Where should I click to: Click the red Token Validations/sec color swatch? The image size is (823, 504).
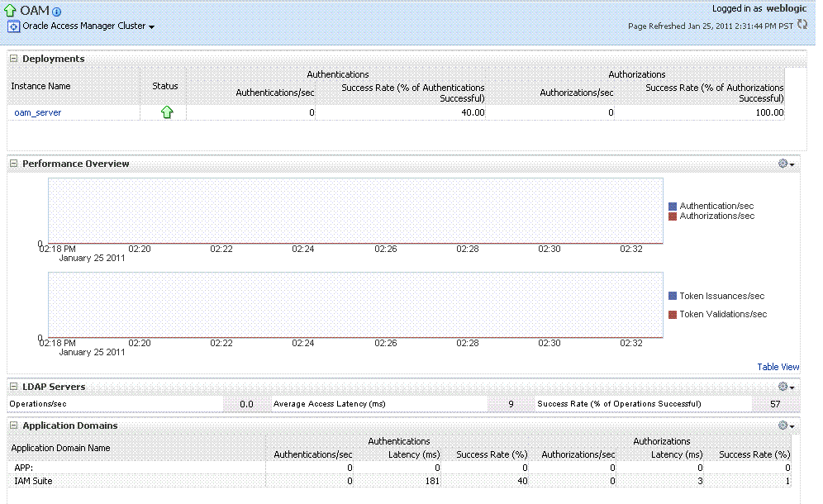click(x=671, y=314)
